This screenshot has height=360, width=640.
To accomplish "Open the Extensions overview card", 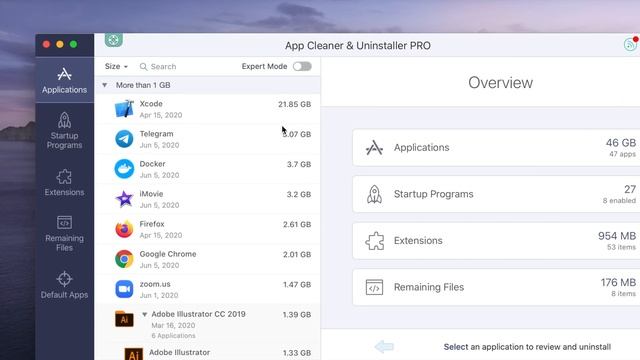I will (496, 241).
